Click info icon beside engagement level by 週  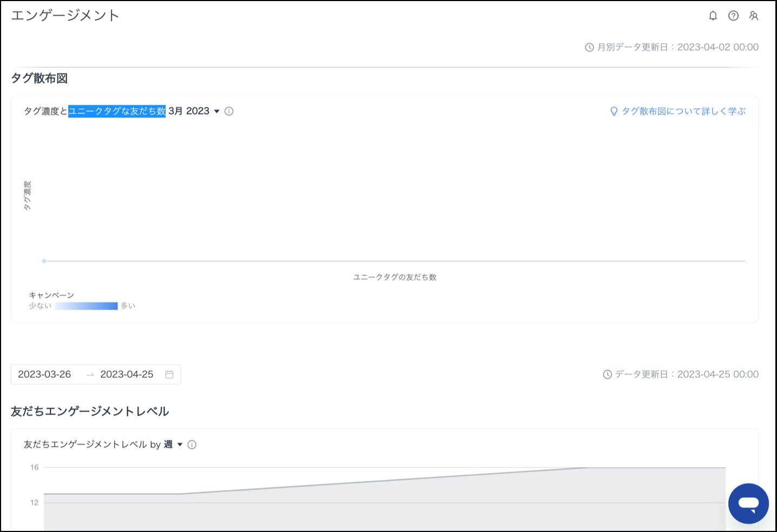[192, 444]
